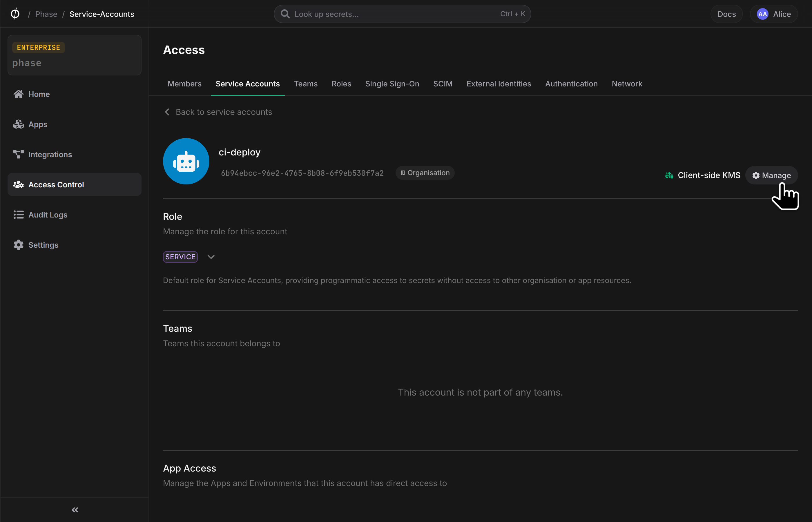Open the Apps sidebar item

[74, 124]
